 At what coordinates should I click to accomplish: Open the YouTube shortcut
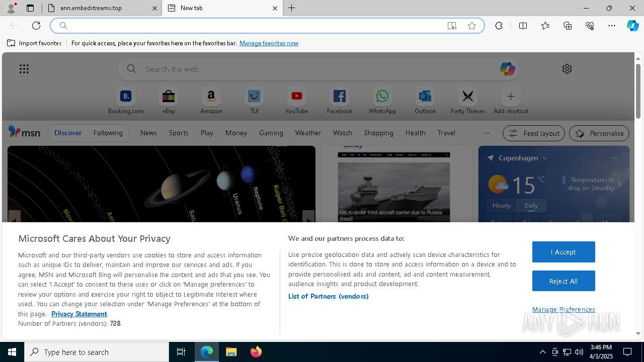coord(297,101)
